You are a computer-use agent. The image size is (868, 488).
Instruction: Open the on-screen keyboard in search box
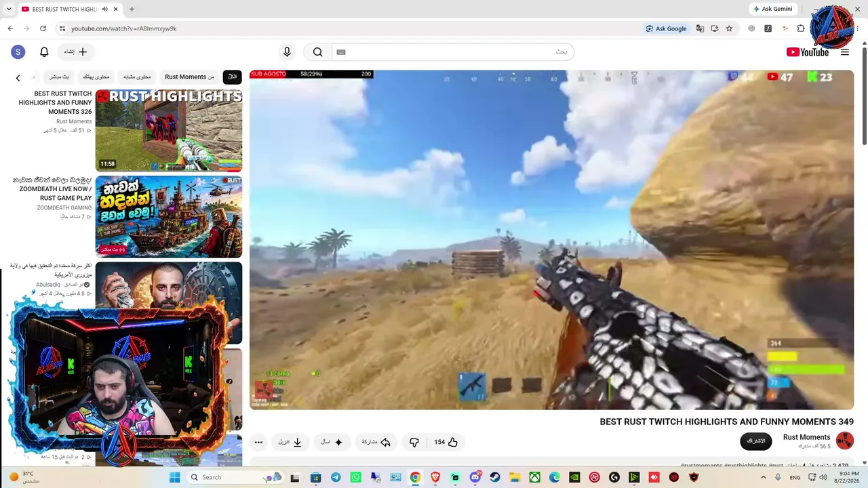tap(341, 52)
